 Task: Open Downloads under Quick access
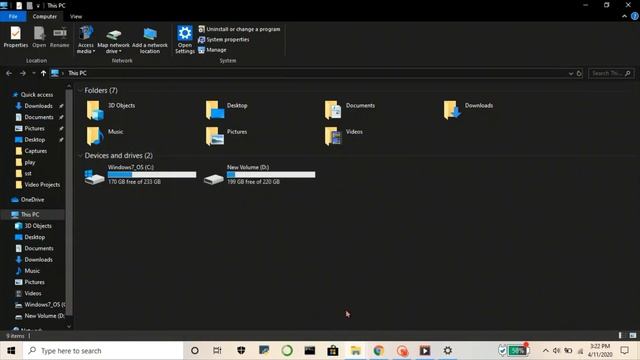click(38, 106)
